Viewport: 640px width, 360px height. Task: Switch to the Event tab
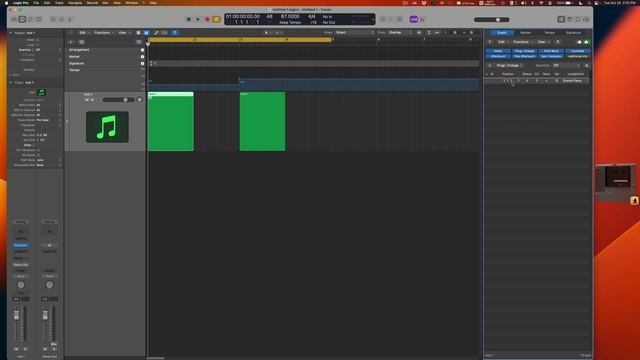click(x=502, y=33)
